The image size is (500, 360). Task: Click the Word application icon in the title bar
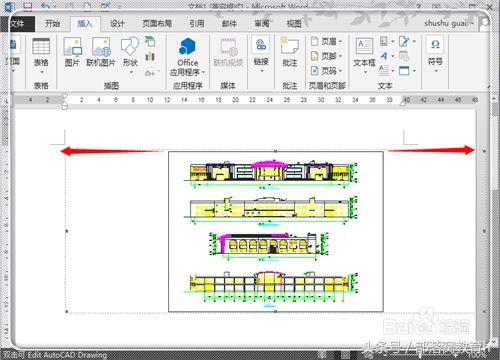pos(9,6)
